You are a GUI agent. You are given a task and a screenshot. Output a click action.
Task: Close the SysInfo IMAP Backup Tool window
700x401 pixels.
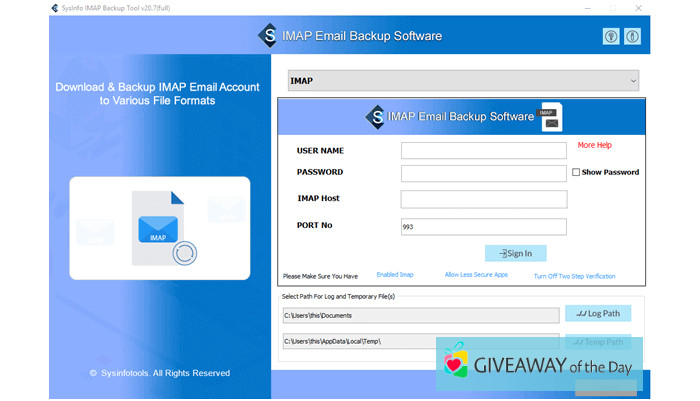tap(638, 8)
